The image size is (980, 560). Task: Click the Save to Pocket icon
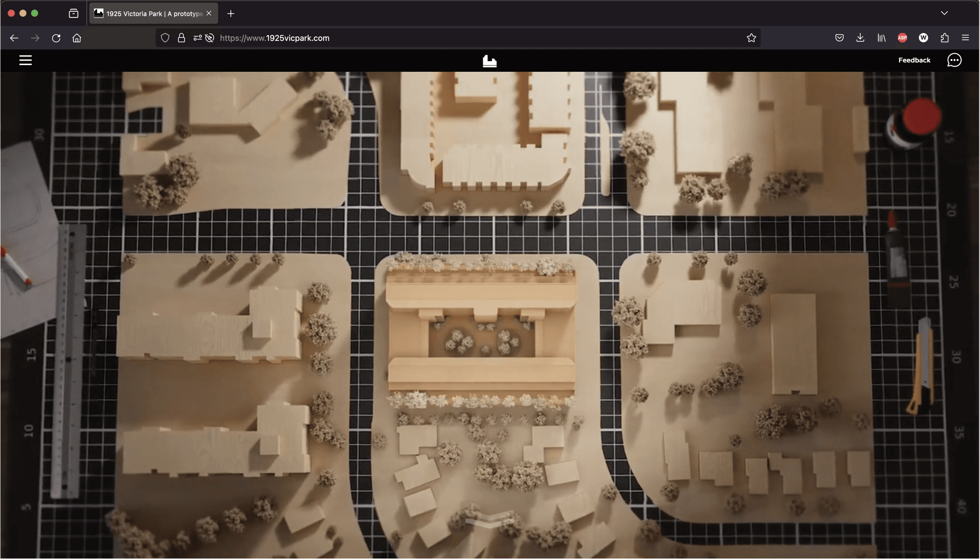(x=839, y=38)
